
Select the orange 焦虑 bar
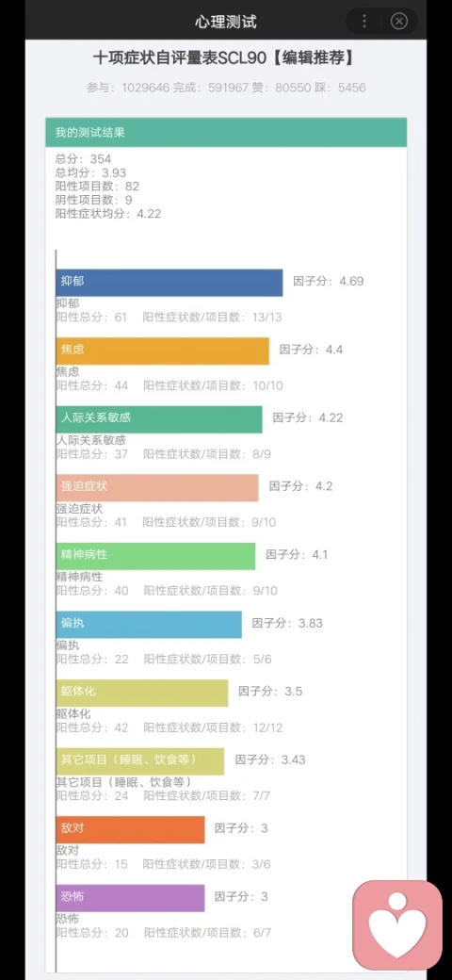(x=162, y=351)
